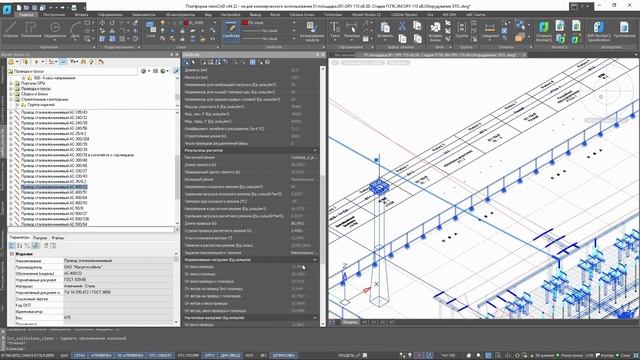
Task: Click the Тэгирование tagging icon
Action: 624,29
